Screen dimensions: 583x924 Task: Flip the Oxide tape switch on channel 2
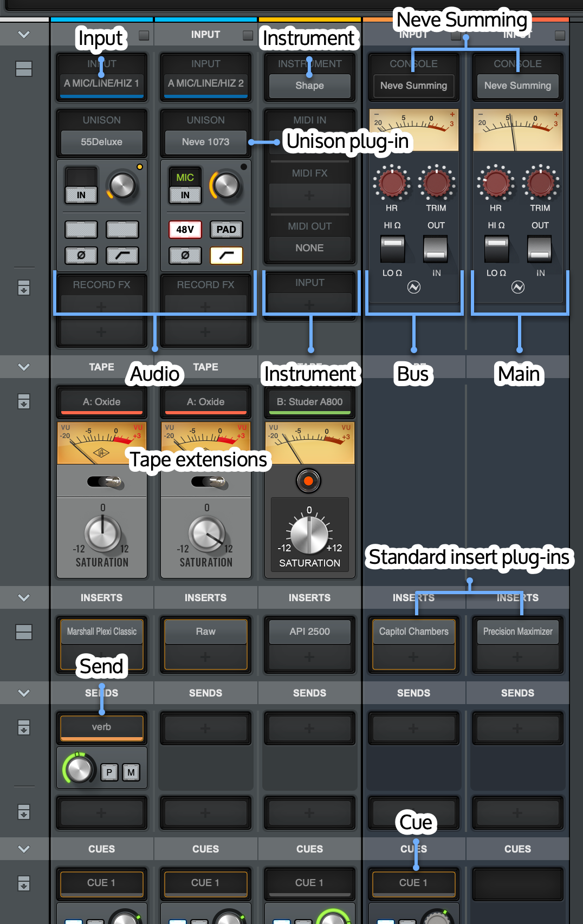(209, 481)
